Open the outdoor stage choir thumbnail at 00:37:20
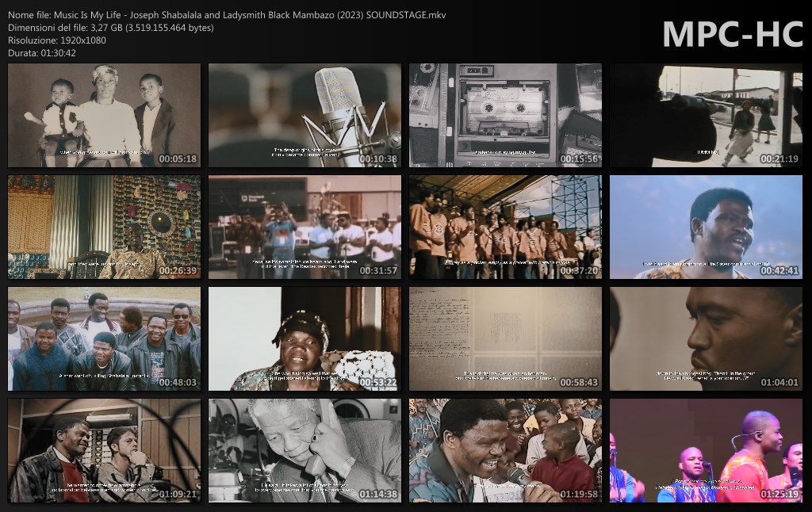 (505, 227)
